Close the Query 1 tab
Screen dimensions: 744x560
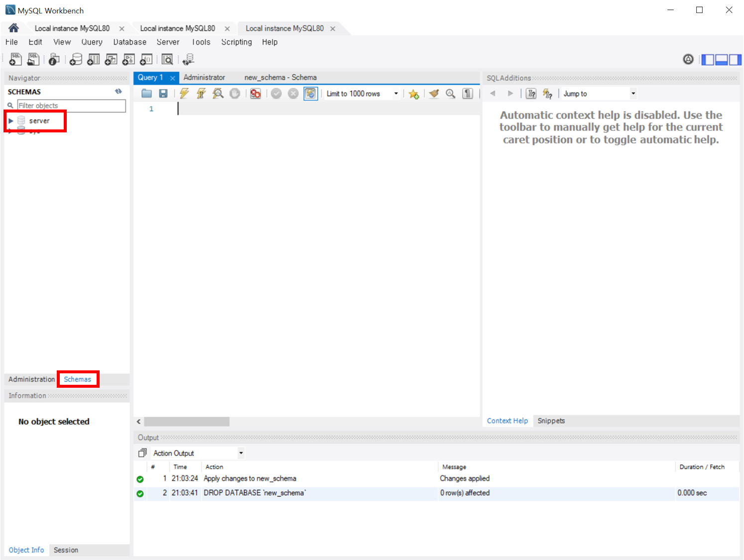[x=173, y=78]
